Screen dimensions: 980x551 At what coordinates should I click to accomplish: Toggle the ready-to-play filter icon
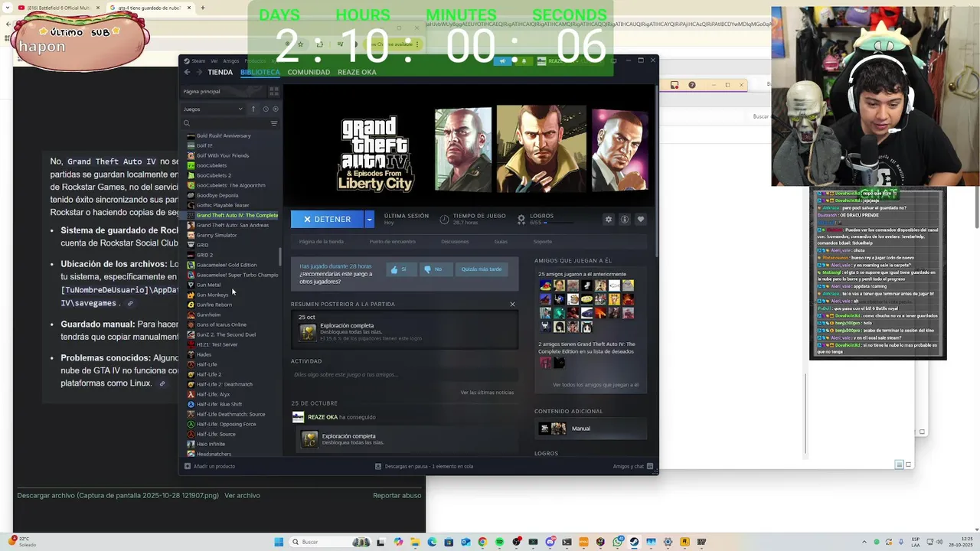[275, 109]
